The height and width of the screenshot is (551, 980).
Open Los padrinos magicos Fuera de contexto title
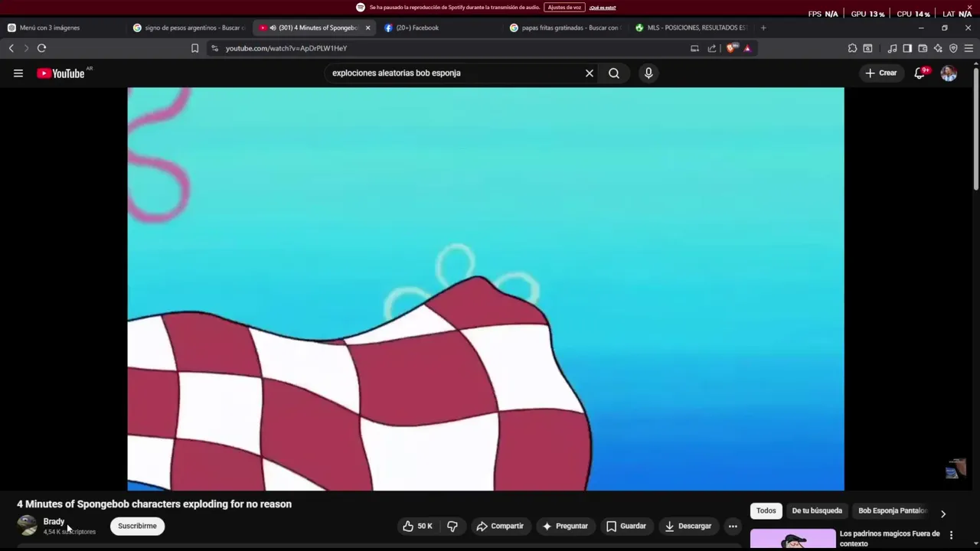(x=890, y=539)
